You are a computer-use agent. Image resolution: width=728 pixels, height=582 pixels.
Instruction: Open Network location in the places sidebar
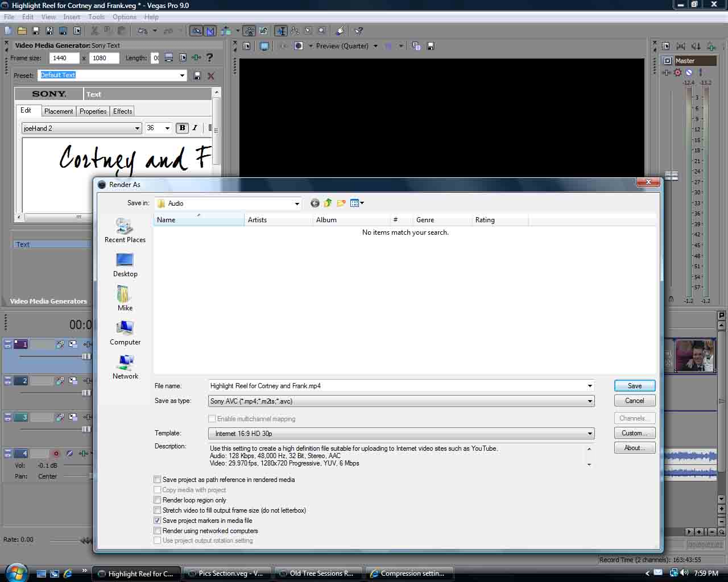point(125,367)
